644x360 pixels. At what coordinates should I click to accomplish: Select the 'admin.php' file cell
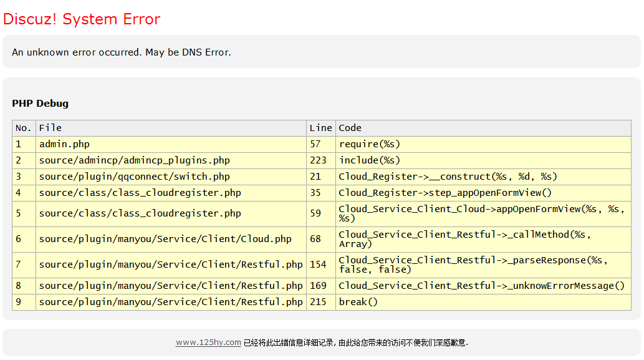pyautogui.click(x=171, y=144)
